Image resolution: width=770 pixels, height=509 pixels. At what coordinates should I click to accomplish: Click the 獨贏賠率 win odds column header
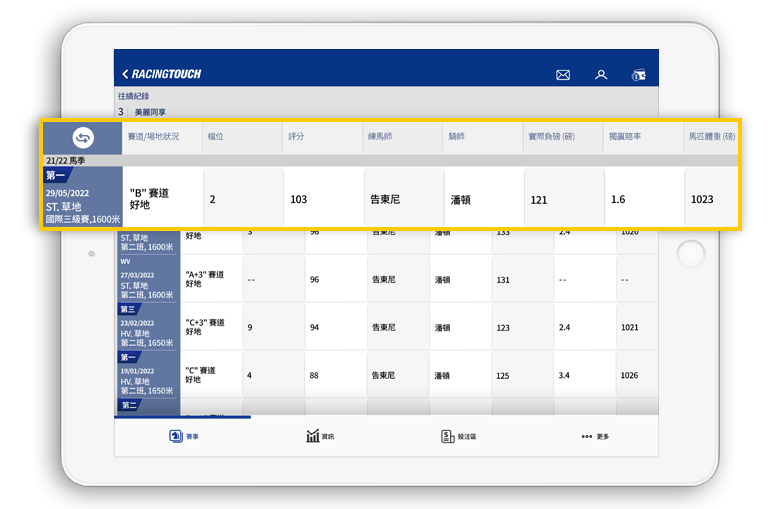tap(627, 137)
